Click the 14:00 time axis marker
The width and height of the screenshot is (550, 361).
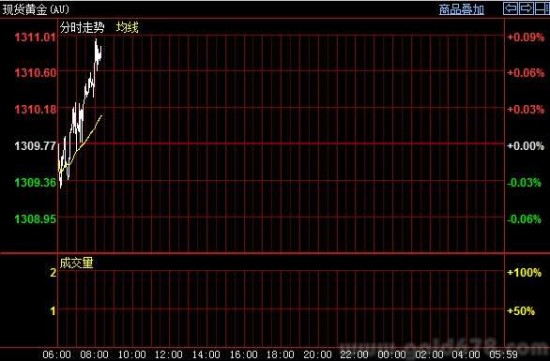click(206, 354)
